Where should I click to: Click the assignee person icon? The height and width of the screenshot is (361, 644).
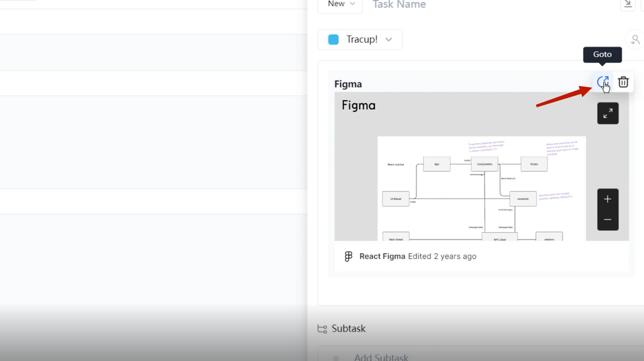(634, 40)
